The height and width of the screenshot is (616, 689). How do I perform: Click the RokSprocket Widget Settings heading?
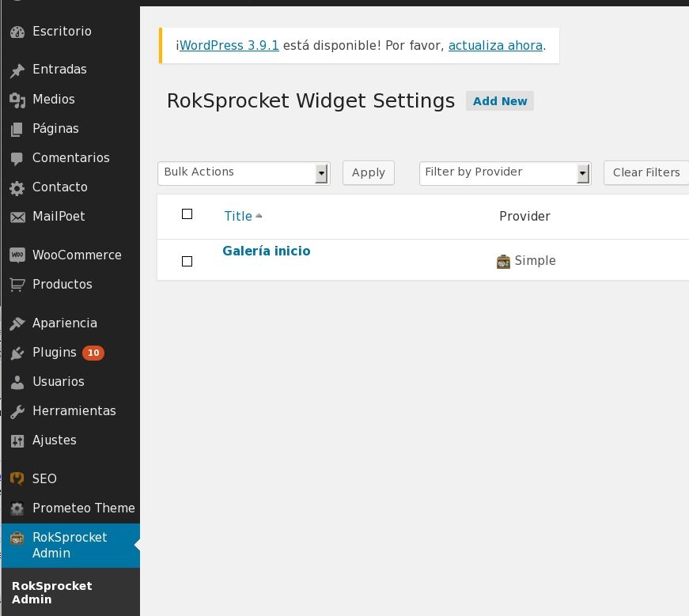point(311,100)
